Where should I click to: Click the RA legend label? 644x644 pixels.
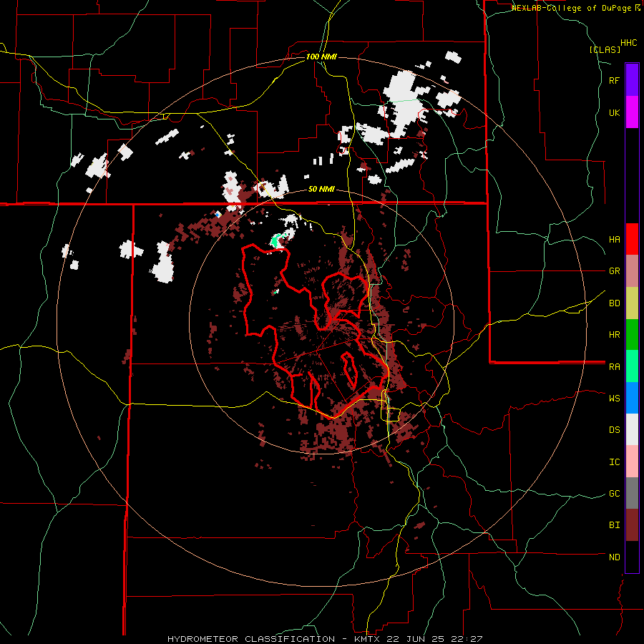click(614, 367)
